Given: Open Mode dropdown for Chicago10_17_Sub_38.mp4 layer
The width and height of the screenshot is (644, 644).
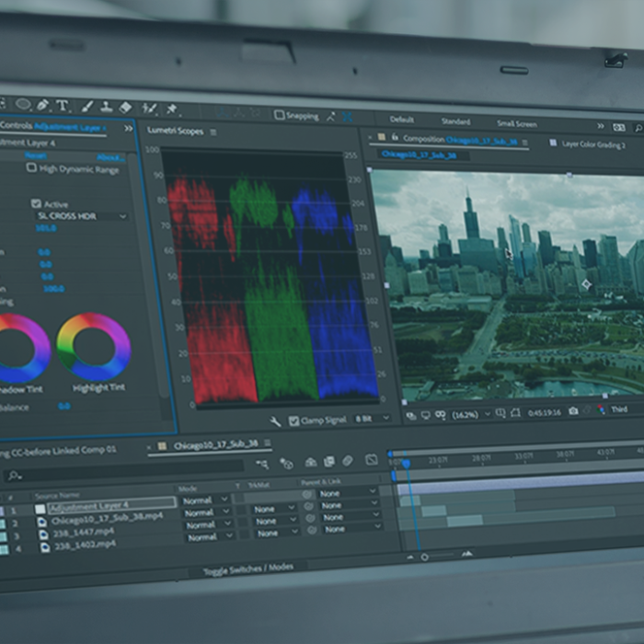Looking at the screenshot, I should [207, 512].
